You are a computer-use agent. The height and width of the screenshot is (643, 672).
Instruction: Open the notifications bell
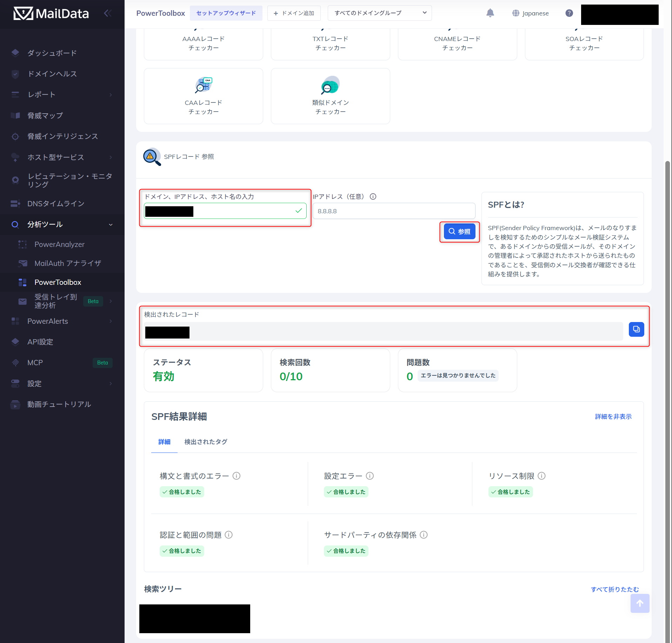pos(490,13)
